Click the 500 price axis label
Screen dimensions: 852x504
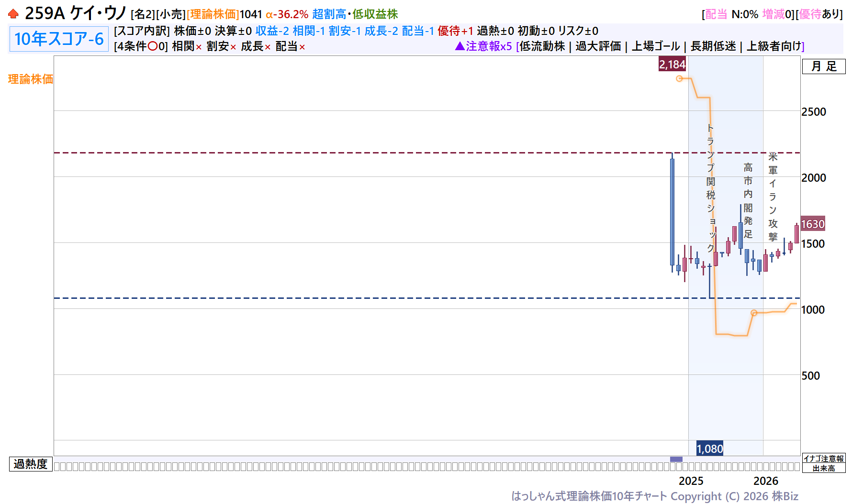click(x=811, y=376)
